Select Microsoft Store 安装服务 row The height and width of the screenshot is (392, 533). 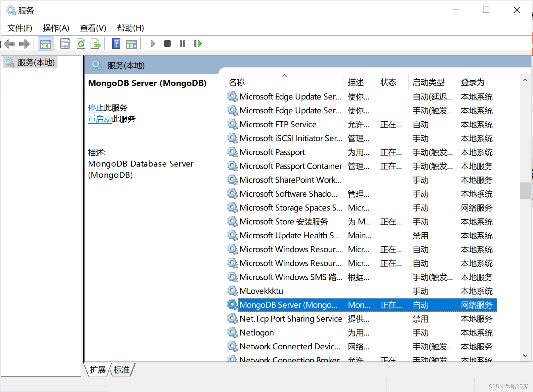(362, 222)
